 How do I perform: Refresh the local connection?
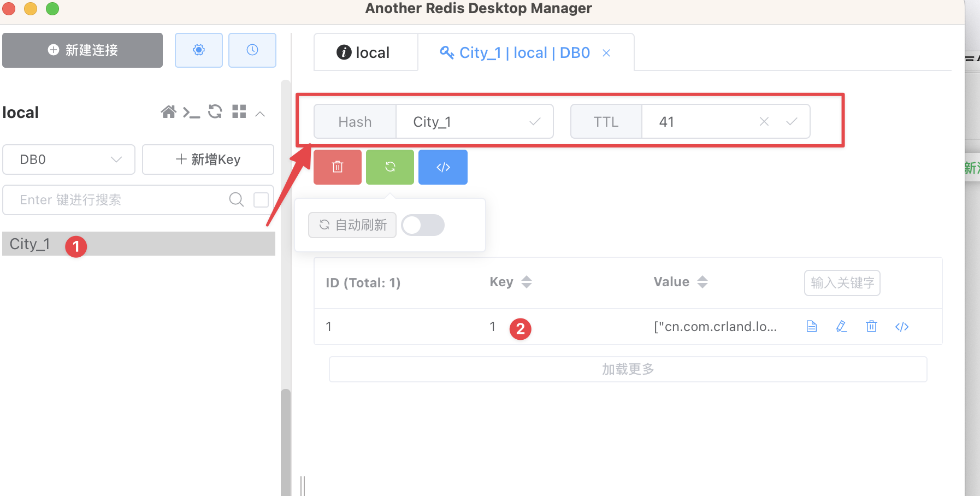[x=215, y=112]
